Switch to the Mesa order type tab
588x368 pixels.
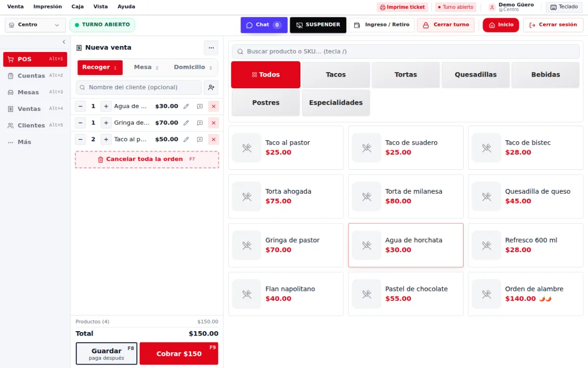click(x=147, y=68)
